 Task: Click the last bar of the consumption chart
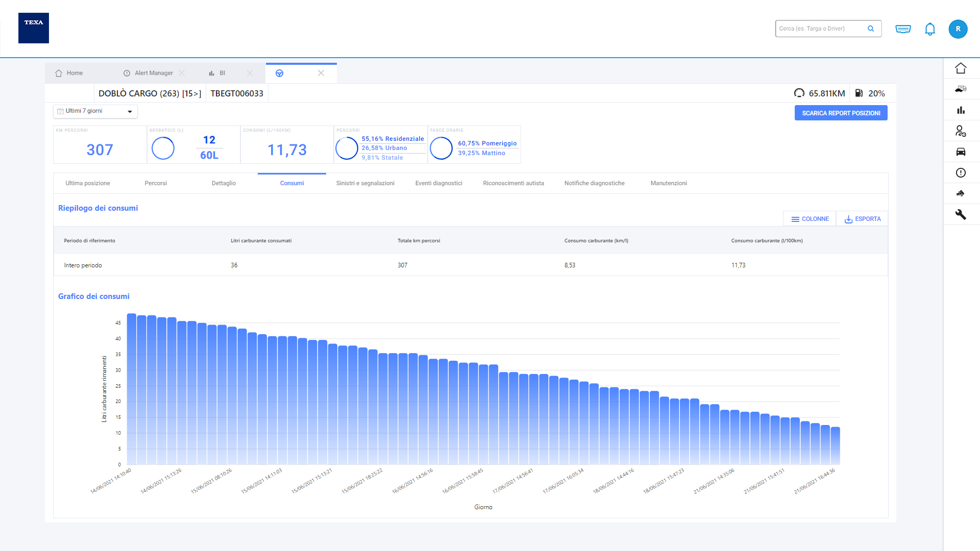click(x=835, y=446)
